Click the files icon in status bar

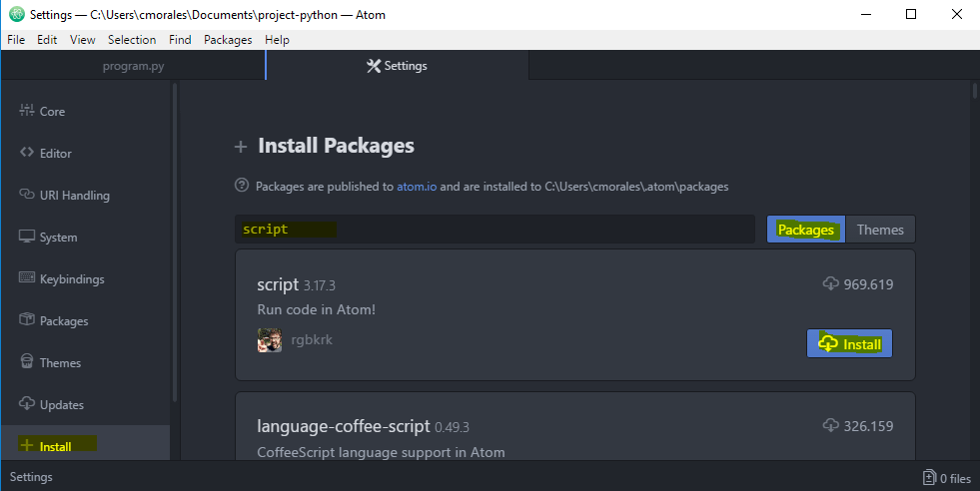(x=929, y=478)
